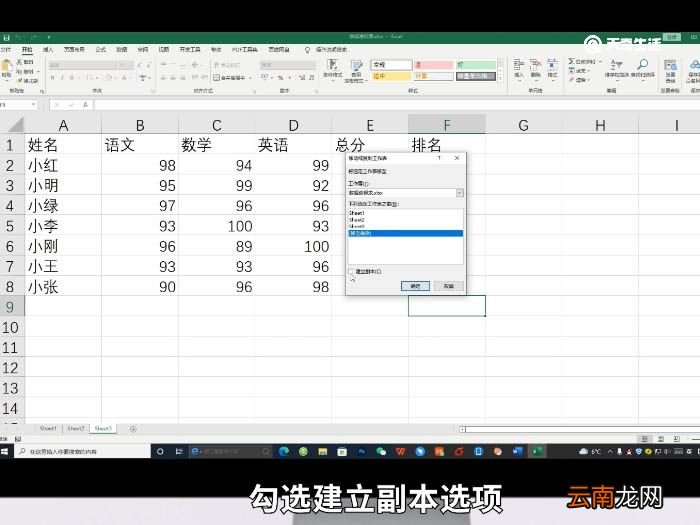This screenshot has height=525, width=700.
Task: Expand the cell styles gallery
Action: tap(500, 78)
